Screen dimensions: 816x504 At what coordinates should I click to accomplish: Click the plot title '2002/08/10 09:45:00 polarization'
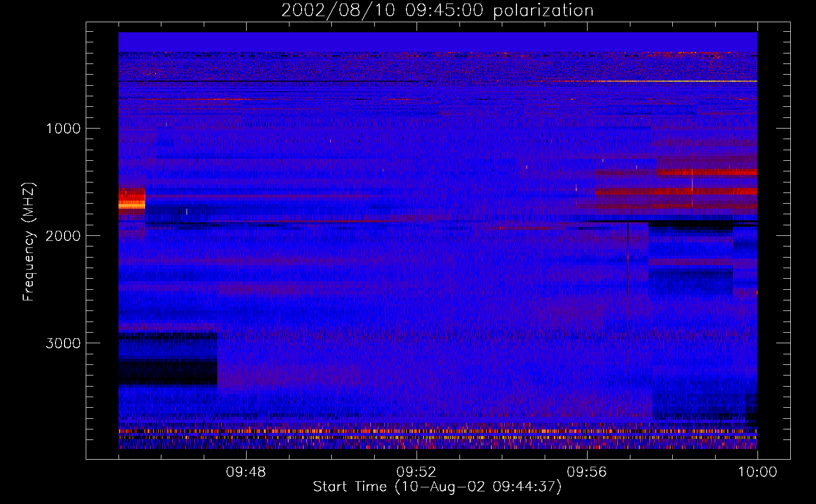coord(437,11)
